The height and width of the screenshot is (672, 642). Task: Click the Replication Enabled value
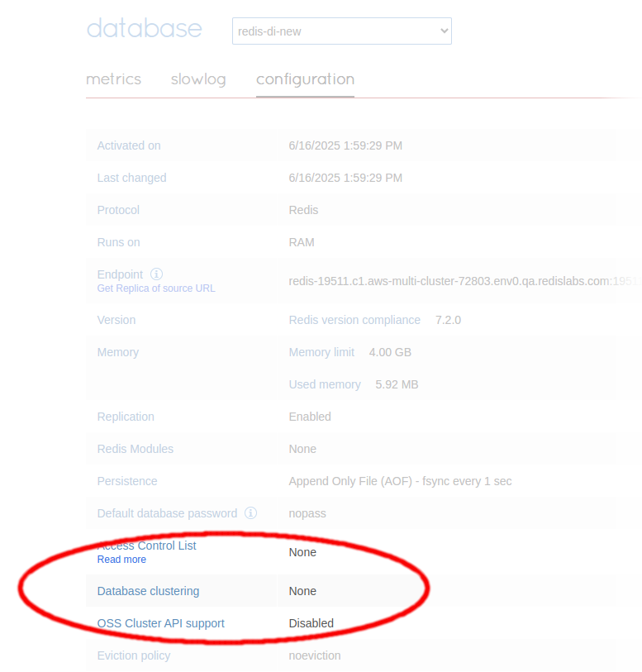[x=310, y=417]
